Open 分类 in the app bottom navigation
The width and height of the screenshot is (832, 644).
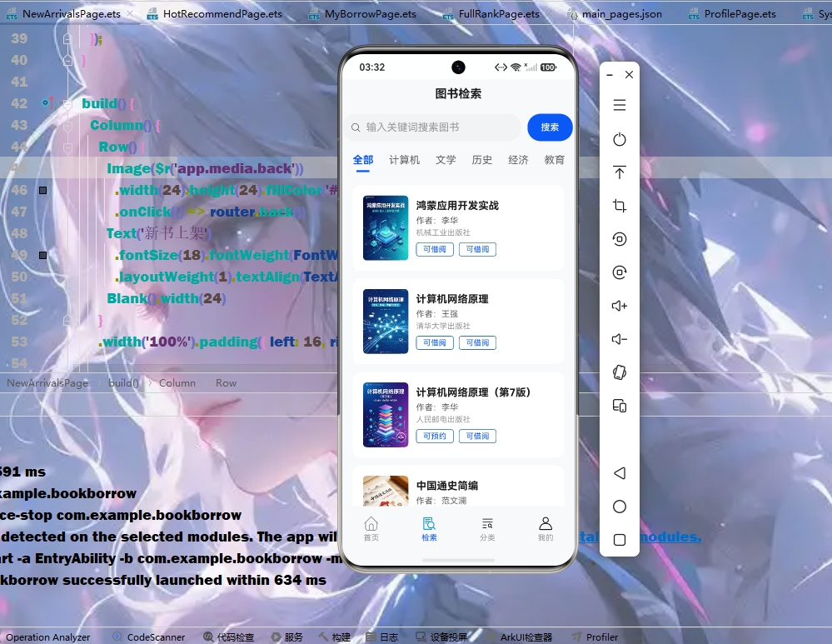(x=487, y=529)
